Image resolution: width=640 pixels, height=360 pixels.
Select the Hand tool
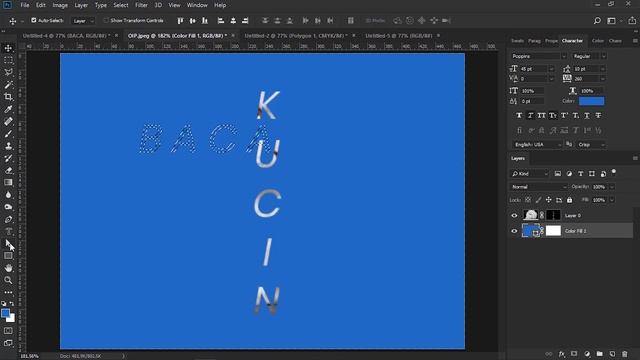click(8, 268)
